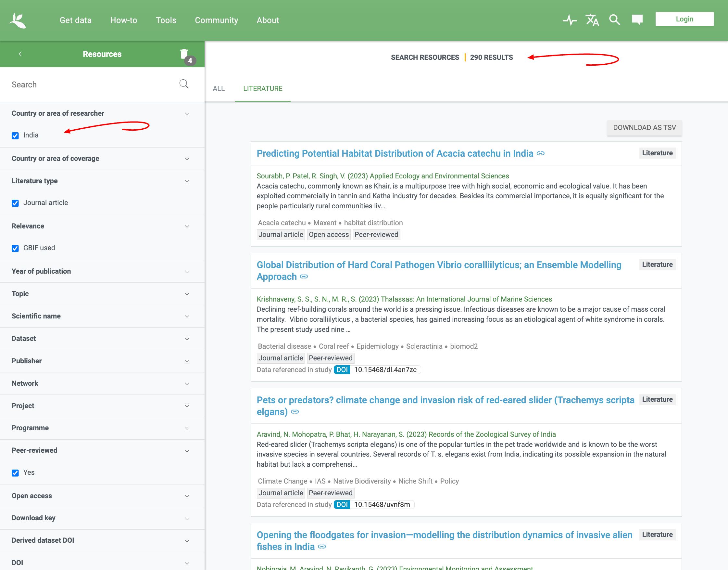Open the feedback speech bubble icon
Screen dimensions: 728x570
click(x=637, y=20)
